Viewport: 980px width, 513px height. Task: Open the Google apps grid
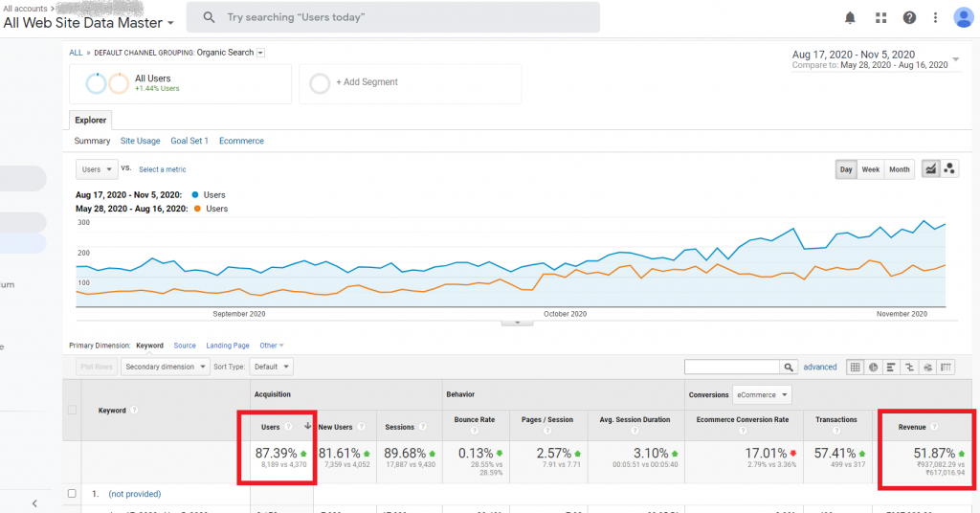(881, 17)
